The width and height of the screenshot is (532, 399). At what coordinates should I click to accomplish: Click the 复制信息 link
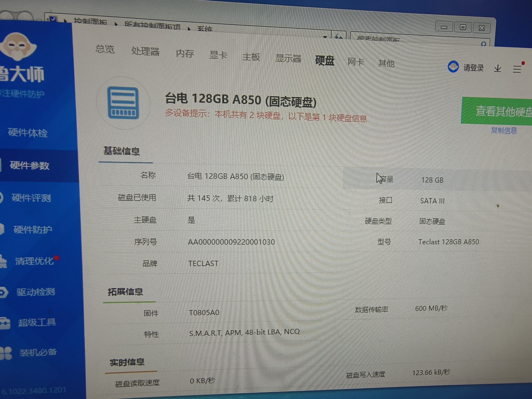point(504,130)
